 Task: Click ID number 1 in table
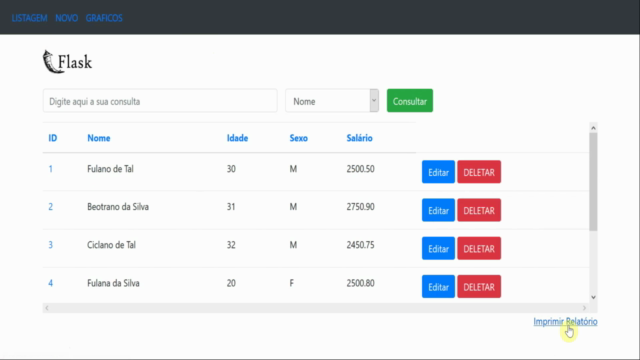coord(51,169)
